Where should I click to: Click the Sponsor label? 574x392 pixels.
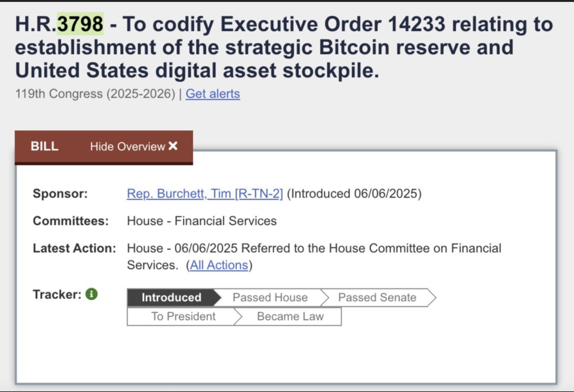click(x=60, y=193)
